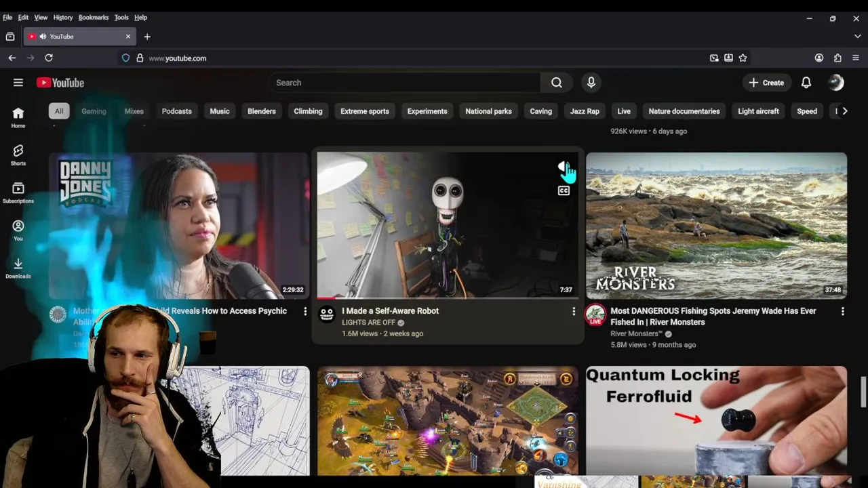
Task: Open the Firefox application menu
Action: (855, 58)
